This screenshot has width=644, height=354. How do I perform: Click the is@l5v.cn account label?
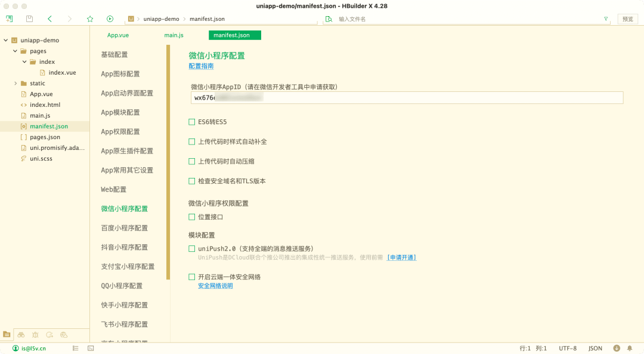(x=33, y=348)
